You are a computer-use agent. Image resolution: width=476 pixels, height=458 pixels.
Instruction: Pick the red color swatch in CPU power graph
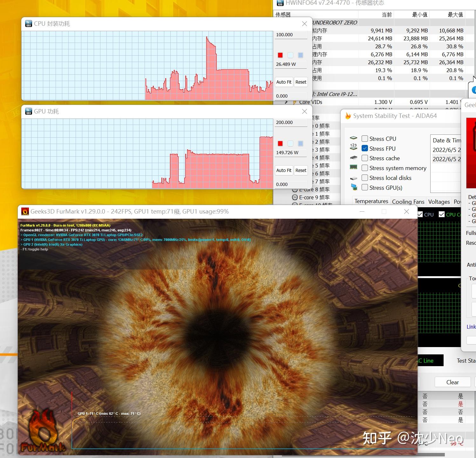click(x=280, y=55)
